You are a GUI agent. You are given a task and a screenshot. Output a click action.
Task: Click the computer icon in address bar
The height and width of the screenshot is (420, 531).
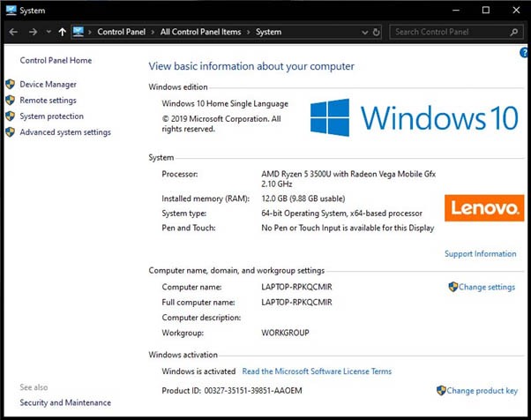(x=79, y=32)
